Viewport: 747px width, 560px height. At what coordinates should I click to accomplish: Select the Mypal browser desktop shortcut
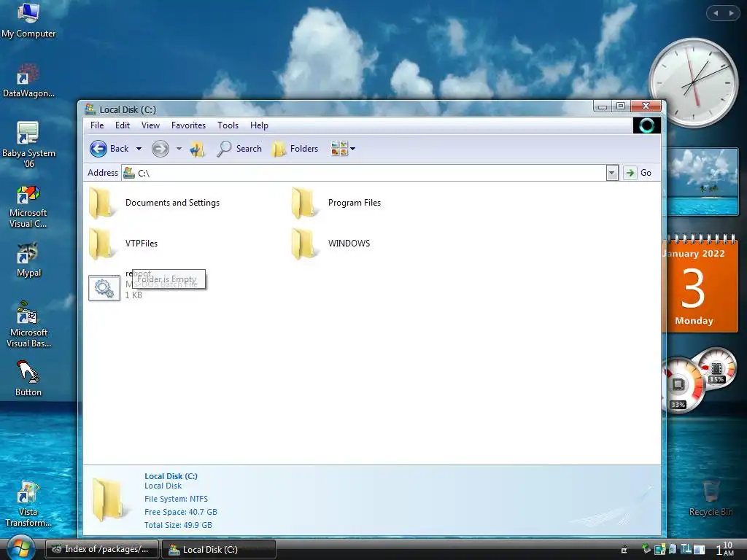[x=28, y=260]
